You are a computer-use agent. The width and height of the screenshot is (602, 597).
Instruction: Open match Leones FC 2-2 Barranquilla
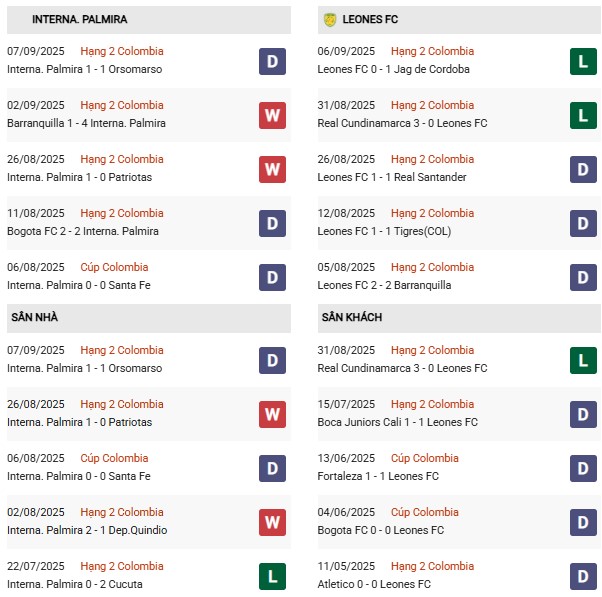pyautogui.click(x=384, y=285)
